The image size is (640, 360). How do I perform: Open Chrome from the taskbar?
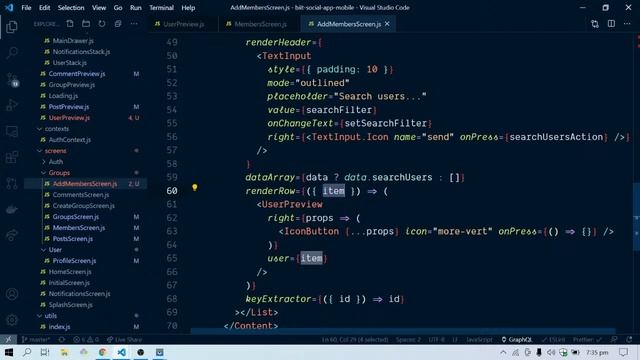[102, 352]
